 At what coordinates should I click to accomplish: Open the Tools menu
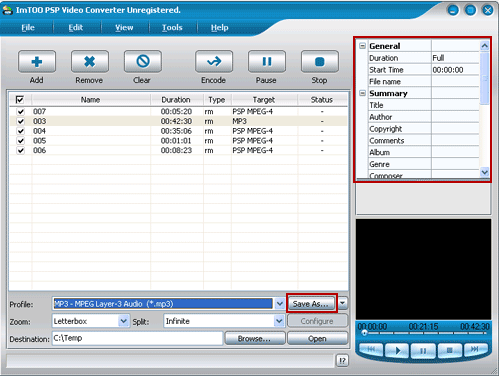(x=172, y=28)
